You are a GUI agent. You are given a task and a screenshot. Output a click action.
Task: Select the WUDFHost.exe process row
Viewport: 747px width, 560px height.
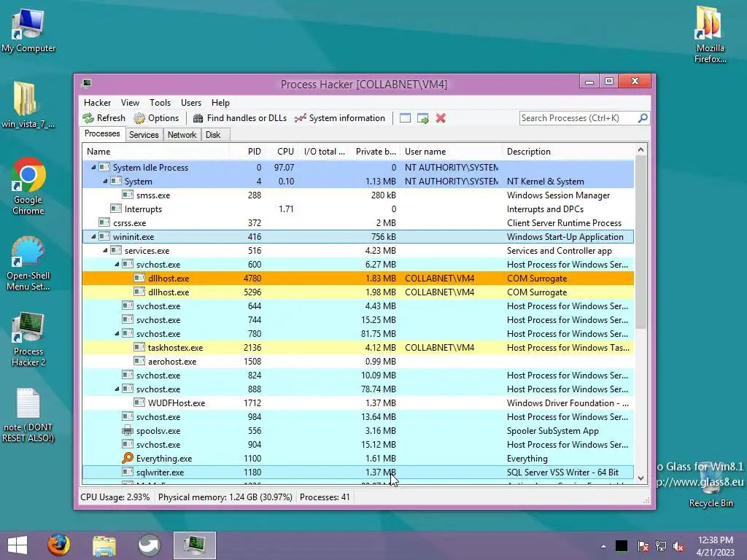tap(357, 402)
